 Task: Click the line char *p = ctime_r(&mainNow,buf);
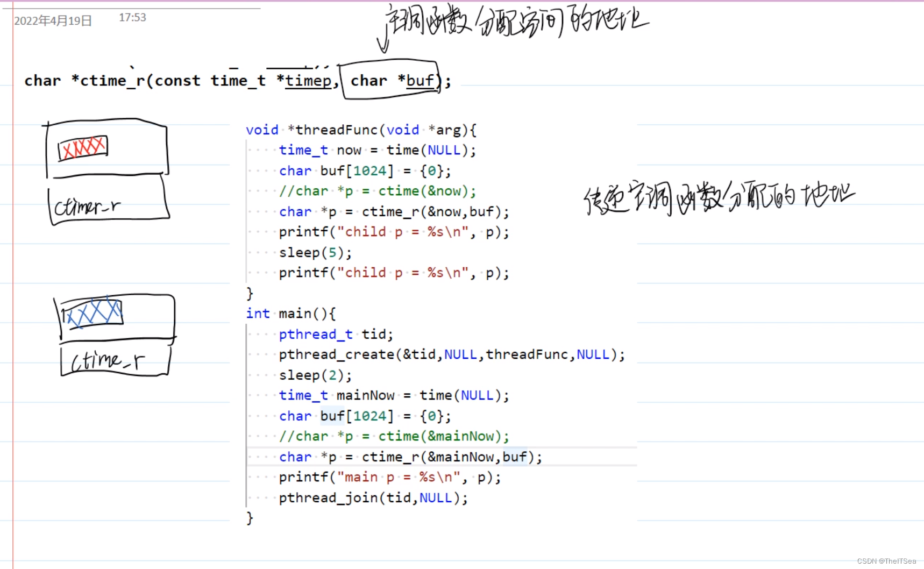point(410,457)
